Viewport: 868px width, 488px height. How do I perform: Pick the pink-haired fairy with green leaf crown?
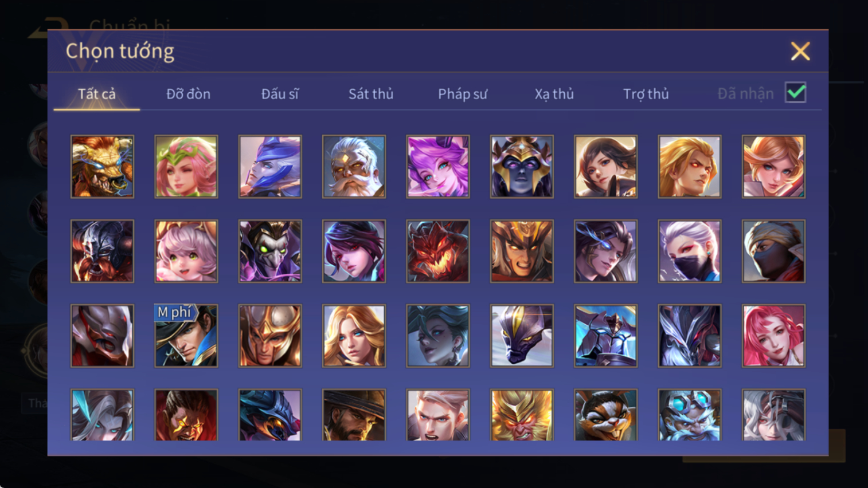coord(186,167)
